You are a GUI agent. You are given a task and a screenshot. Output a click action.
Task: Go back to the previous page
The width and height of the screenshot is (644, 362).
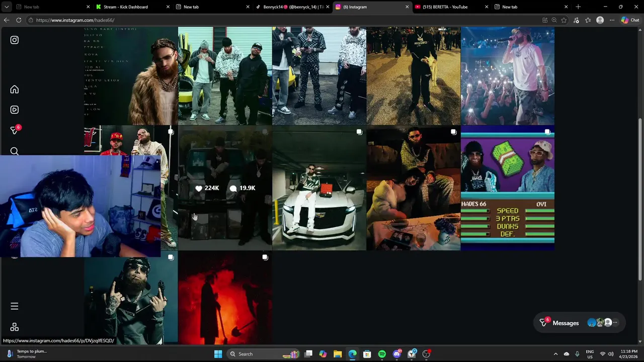point(6,20)
